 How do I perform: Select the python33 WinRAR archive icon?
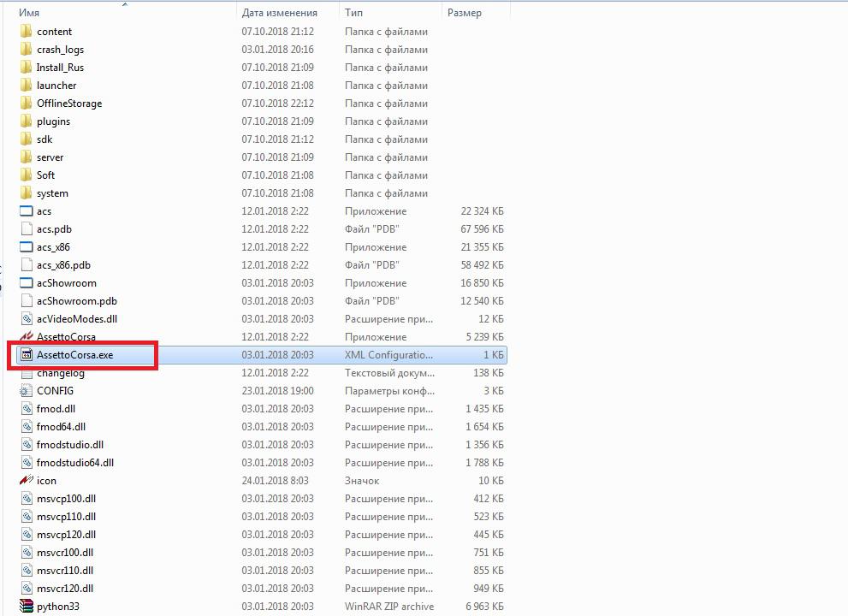click(26, 607)
